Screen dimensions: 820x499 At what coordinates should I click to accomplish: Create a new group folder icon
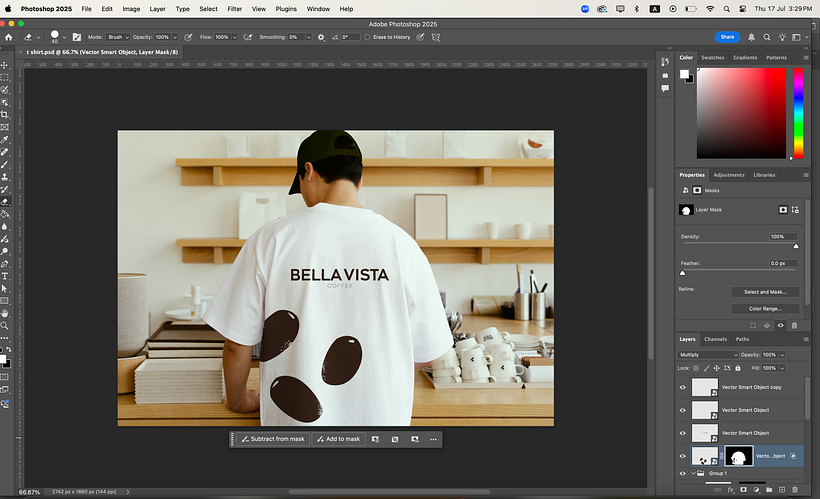(769, 490)
